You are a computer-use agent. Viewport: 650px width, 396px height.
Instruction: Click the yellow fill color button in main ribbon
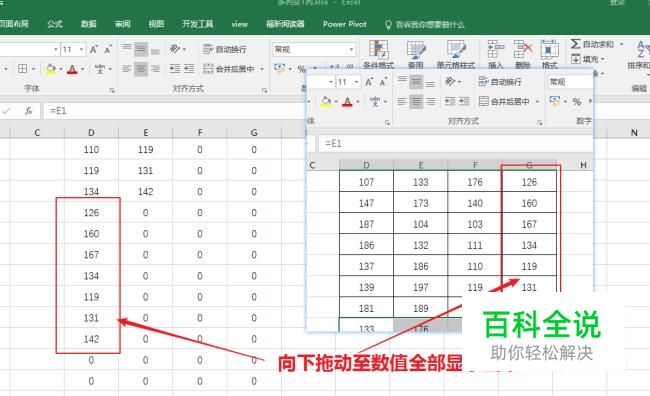click(x=51, y=69)
